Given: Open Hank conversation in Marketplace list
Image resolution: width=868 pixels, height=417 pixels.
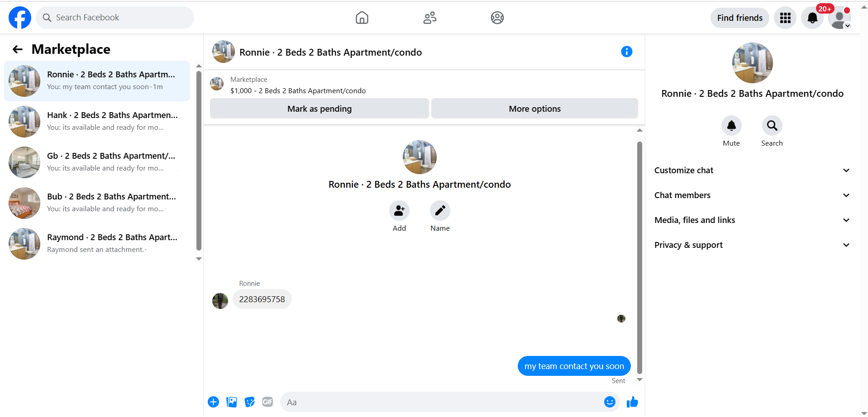Looking at the screenshot, I should click(97, 122).
